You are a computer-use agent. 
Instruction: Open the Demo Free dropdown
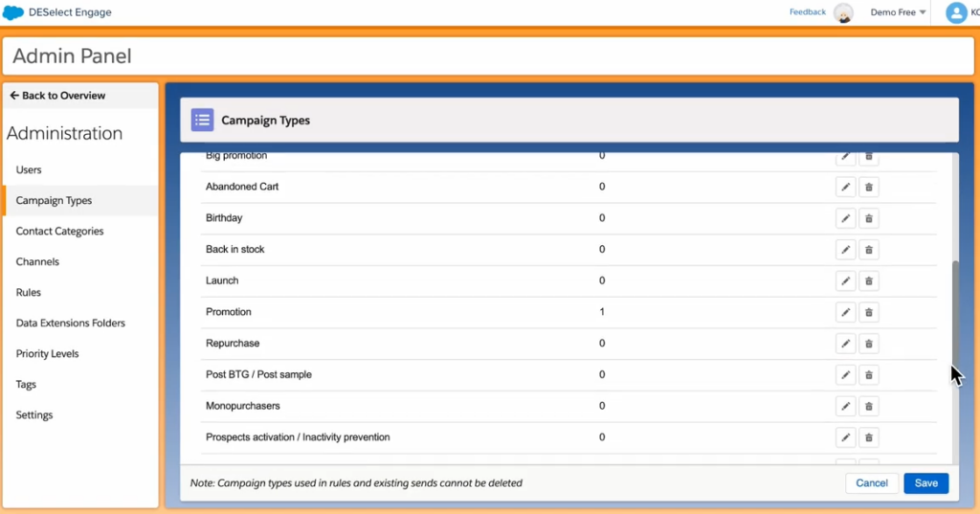pos(898,12)
